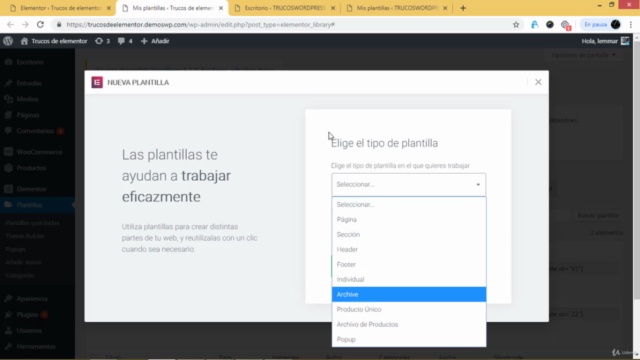This screenshot has width=640, height=360.
Task: Click the Elementor logo in dialog header
Action: tap(97, 82)
